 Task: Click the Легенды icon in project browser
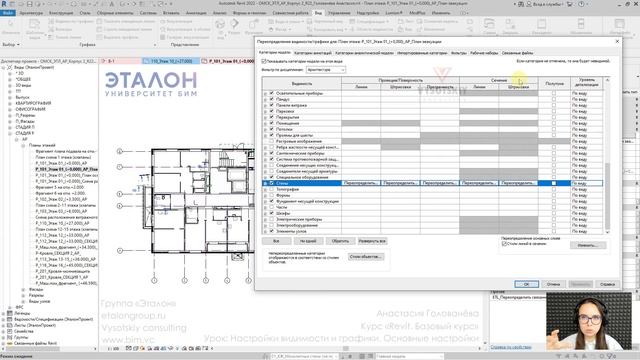(10, 313)
